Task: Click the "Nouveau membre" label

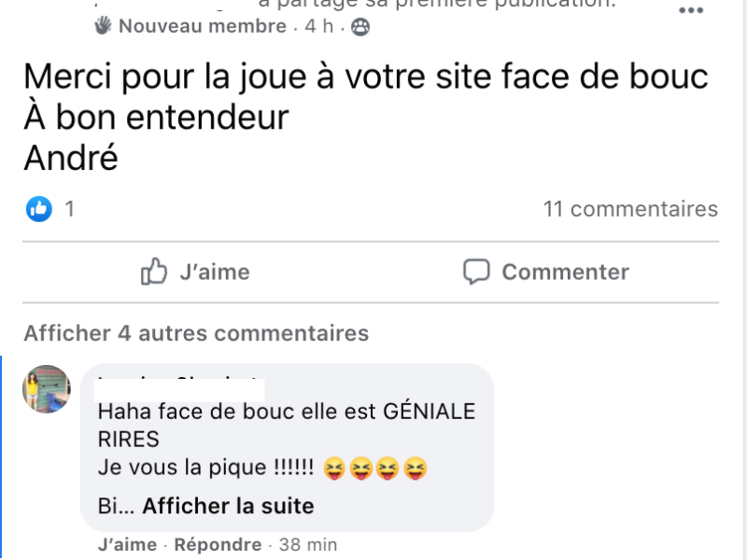Action: 202,26
